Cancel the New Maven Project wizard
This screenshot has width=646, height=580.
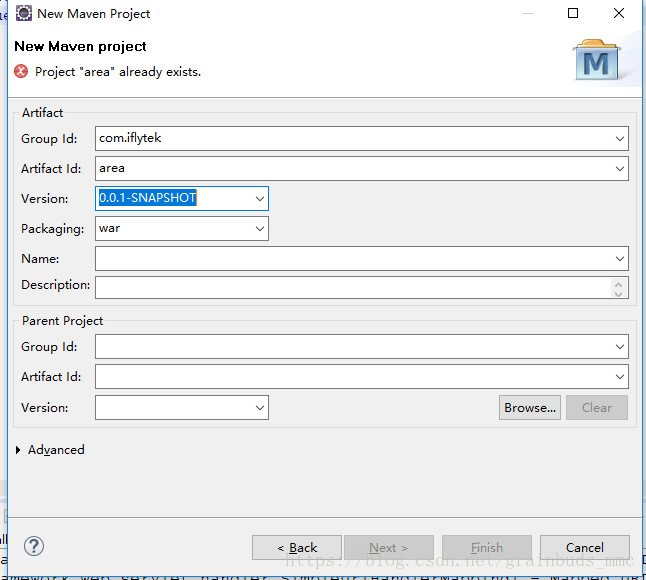585,547
